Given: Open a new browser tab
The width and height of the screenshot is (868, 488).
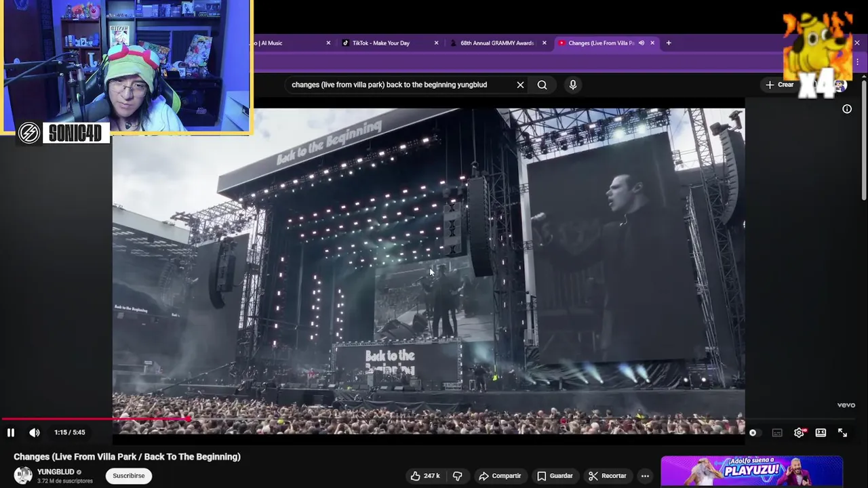Looking at the screenshot, I should (x=669, y=43).
